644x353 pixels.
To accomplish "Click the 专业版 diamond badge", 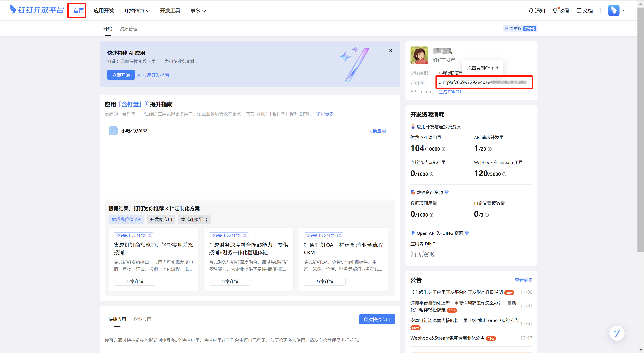I will (513, 29).
